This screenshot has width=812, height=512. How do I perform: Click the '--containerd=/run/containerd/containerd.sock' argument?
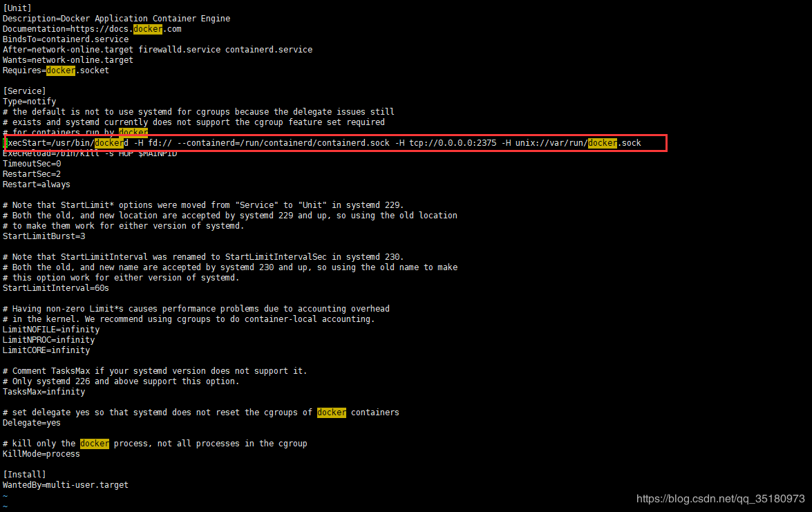pyautogui.click(x=283, y=143)
